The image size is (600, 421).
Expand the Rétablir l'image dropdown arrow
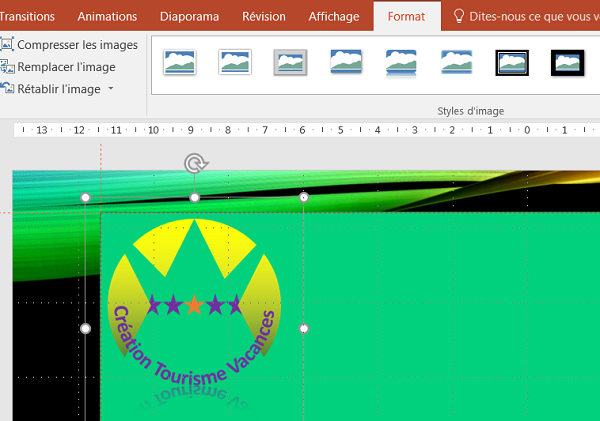click(x=111, y=88)
